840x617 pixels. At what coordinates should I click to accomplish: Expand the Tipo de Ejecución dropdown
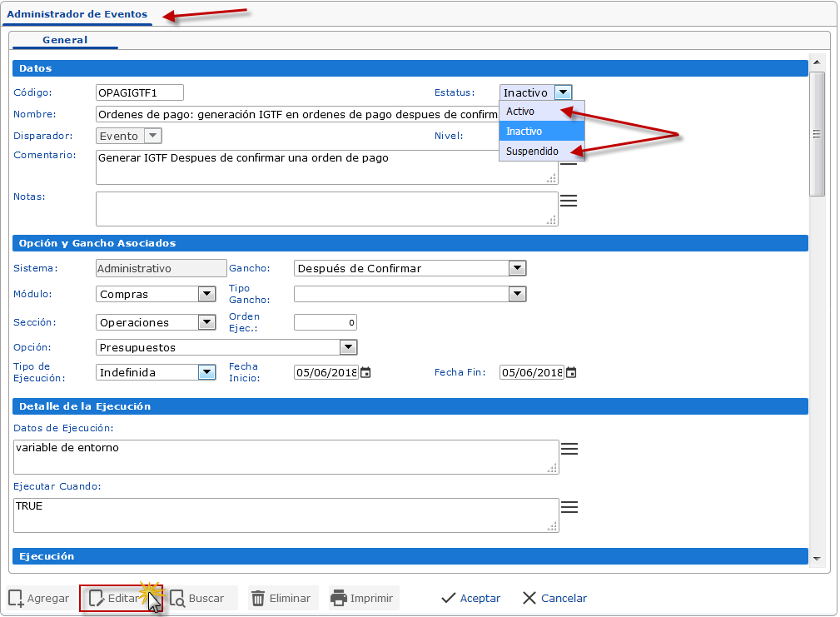pyautogui.click(x=206, y=372)
